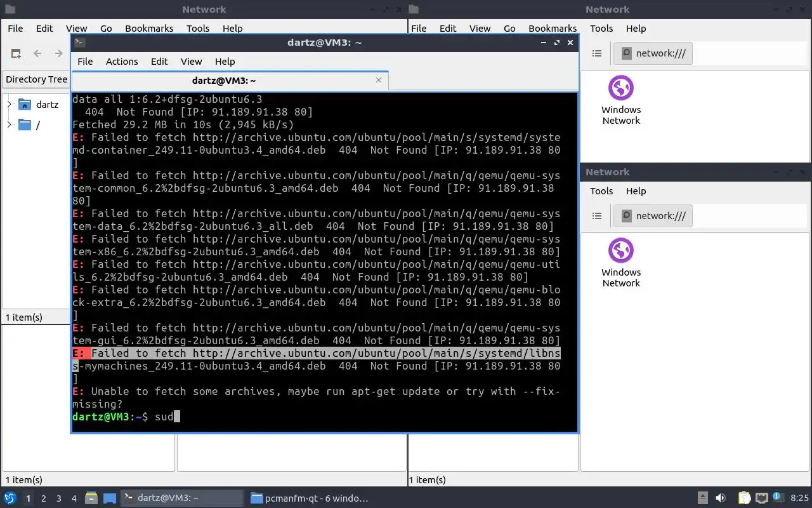Open Go menu in left Network window

[106, 29]
